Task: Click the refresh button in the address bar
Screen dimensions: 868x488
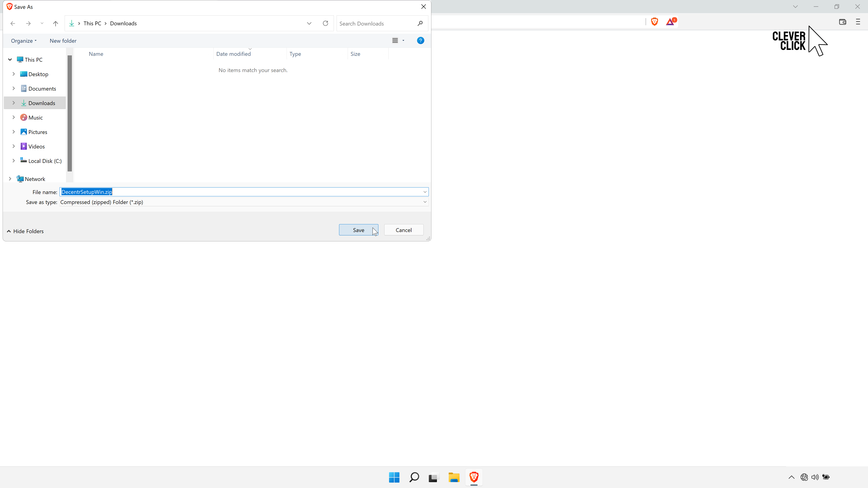Action: [x=325, y=23]
